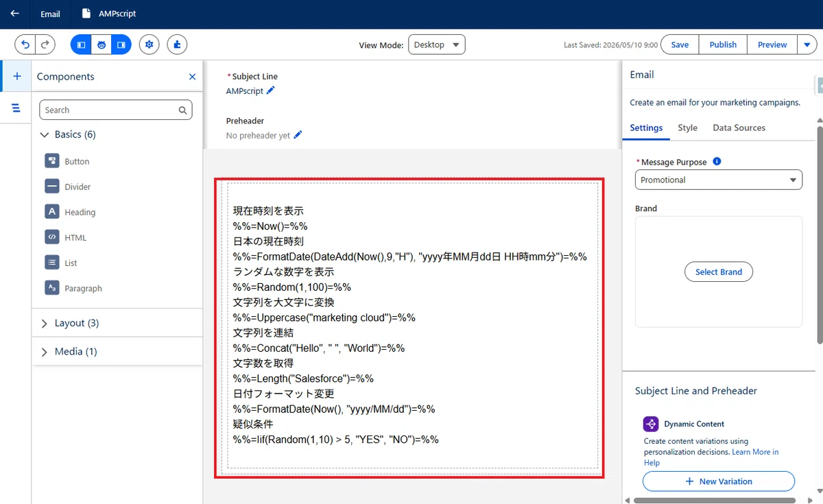Open the puzzle-piece extensions button

177,45
